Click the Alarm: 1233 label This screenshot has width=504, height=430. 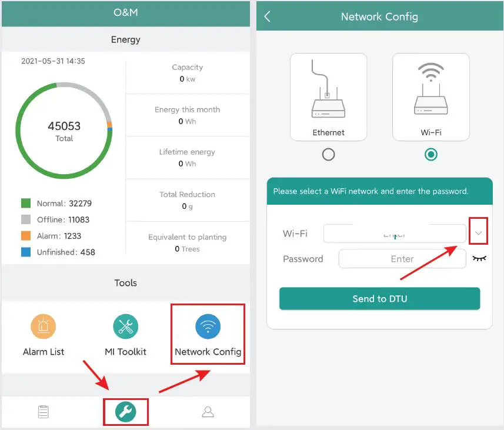[x=59, y=236]
